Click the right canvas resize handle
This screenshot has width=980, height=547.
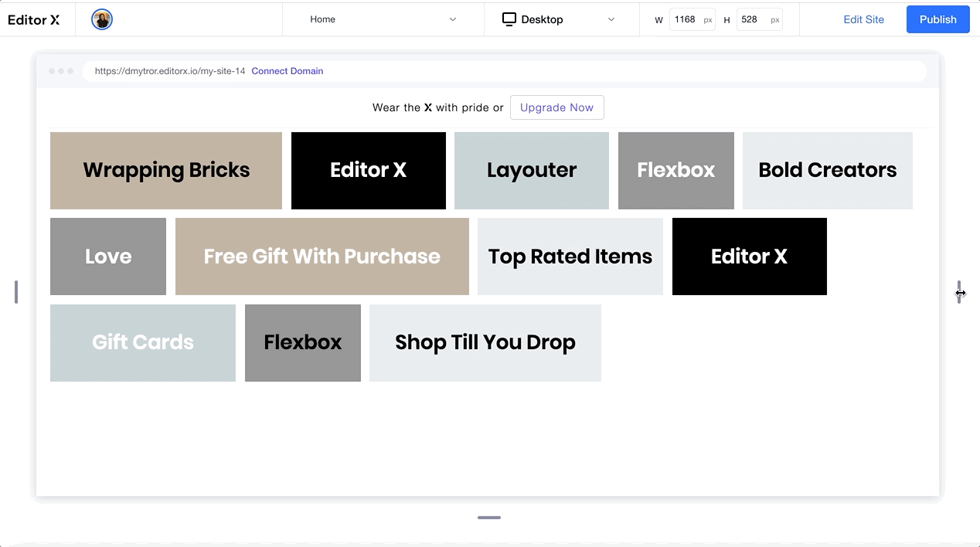point(959,292)
